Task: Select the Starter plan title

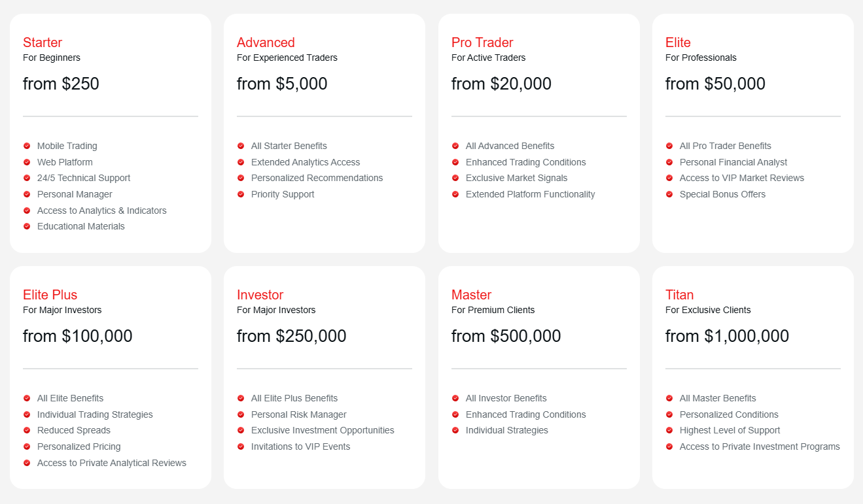Action: coord(43,42)
